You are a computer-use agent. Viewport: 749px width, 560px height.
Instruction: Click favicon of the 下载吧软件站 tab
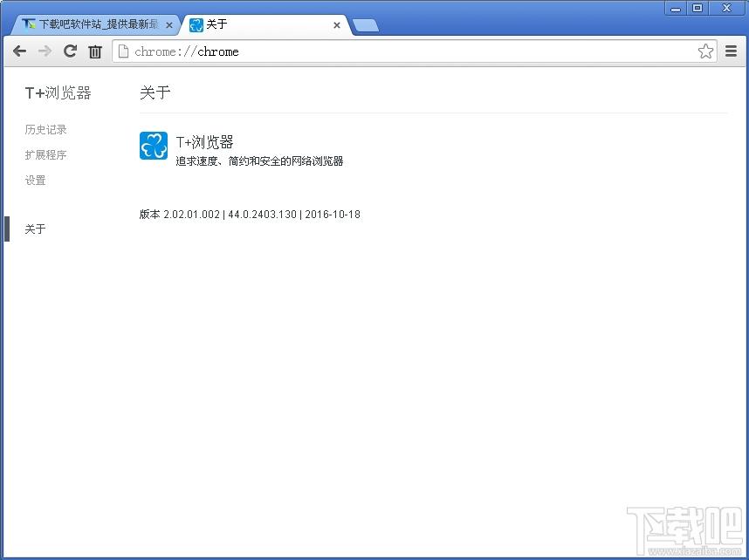tap(29, 24)
